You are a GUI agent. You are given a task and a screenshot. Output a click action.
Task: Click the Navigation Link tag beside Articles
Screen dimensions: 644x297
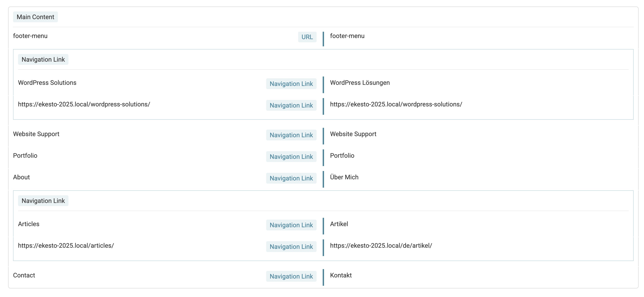click(291, 225)
